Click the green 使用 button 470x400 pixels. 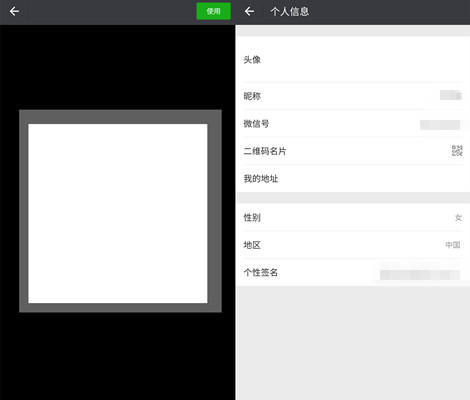pos(213,11)
